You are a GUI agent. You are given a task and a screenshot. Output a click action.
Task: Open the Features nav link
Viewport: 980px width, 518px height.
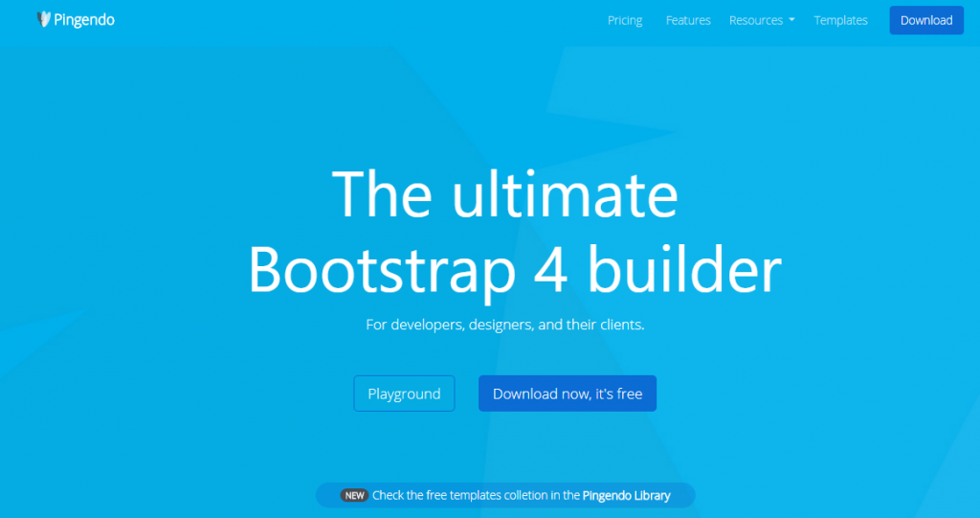pos(688,20)
